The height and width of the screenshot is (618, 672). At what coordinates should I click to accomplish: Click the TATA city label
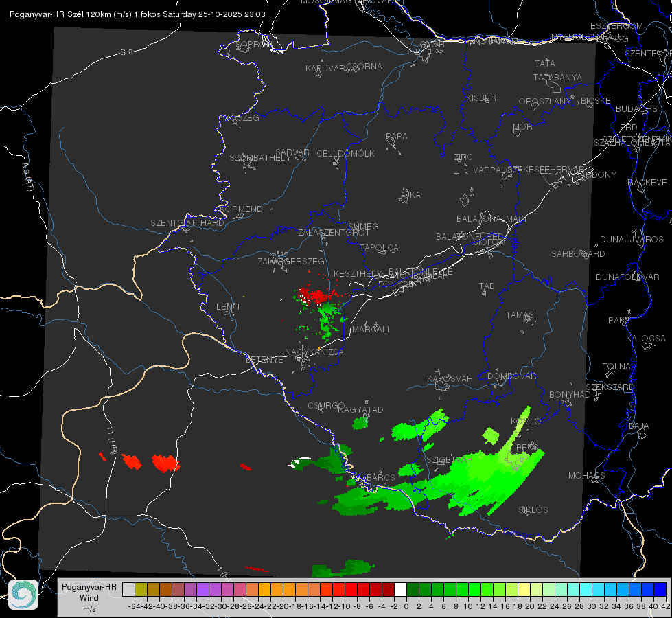pos(545,63)
